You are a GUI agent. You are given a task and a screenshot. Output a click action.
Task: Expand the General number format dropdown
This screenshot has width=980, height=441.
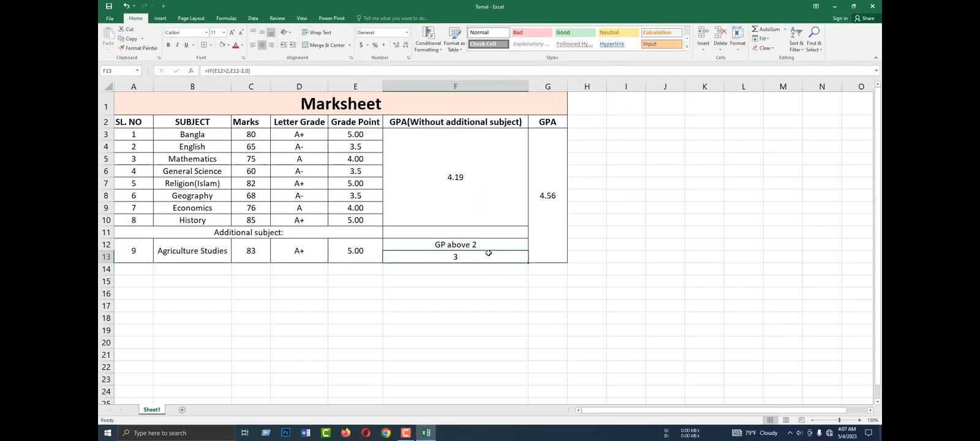406,32
